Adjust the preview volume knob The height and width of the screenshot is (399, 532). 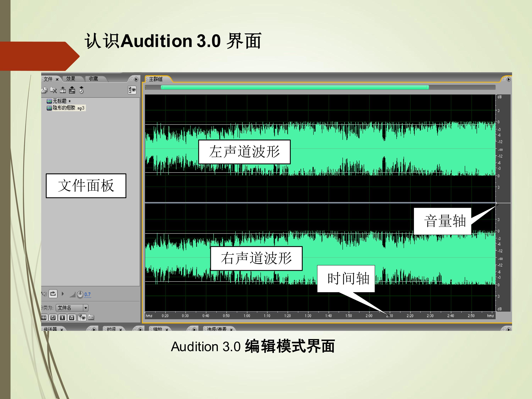click(80, 294)
